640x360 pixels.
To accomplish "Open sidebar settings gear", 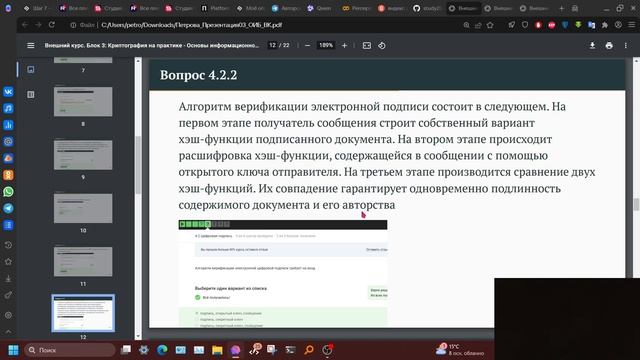I will click(8, 315).
